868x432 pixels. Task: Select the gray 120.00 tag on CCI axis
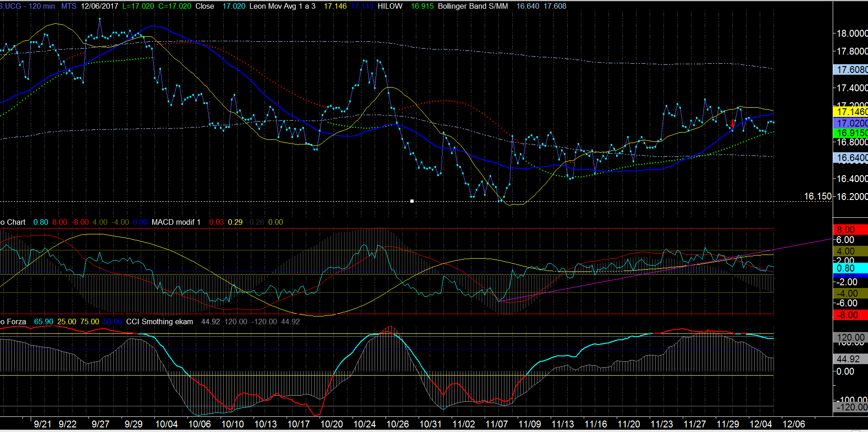851,338
